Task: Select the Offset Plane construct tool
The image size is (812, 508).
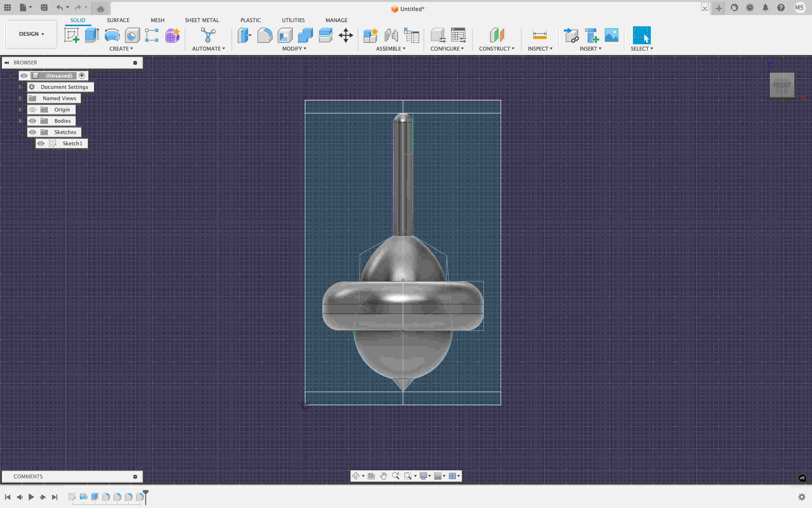Action: 497,35
